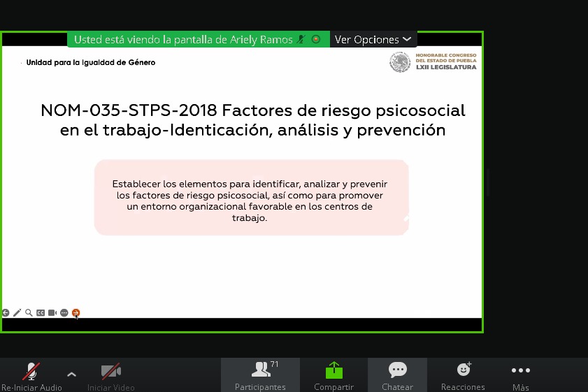Viewport: 588px width, 392px height.
Task: Open slideshow more options ellipsis button
Action: (64, 313)
